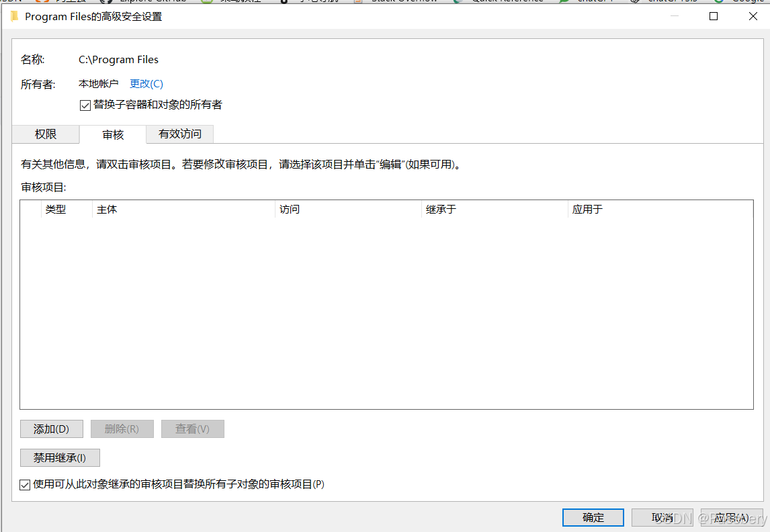Toggle 替换子容器和对象的所有者 checkbox

pyautogui.click(x=85, y=105)
